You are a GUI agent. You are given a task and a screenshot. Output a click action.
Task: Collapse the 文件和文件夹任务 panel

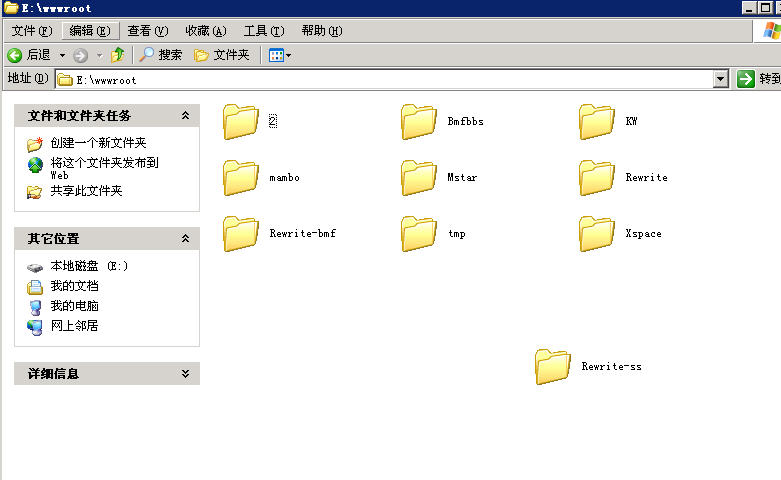185,116
